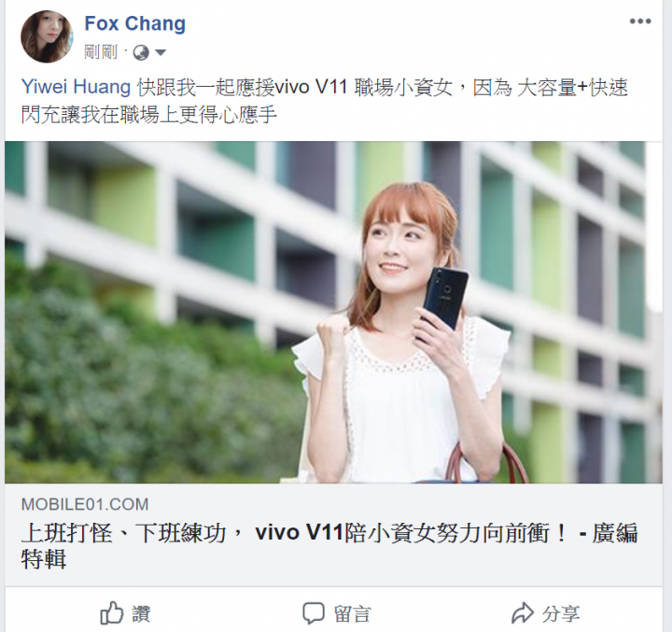Click the share arrow icon
The image size is (672, 632).
(523, 612)
